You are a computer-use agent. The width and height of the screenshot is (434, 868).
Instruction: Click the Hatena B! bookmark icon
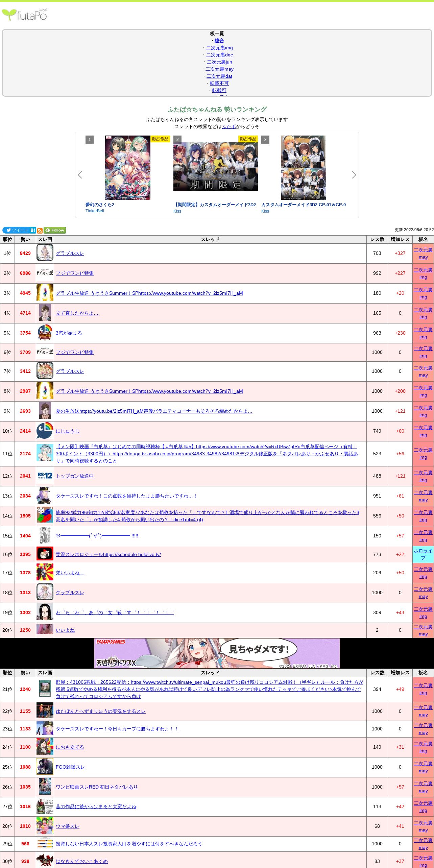click(33, 230)
